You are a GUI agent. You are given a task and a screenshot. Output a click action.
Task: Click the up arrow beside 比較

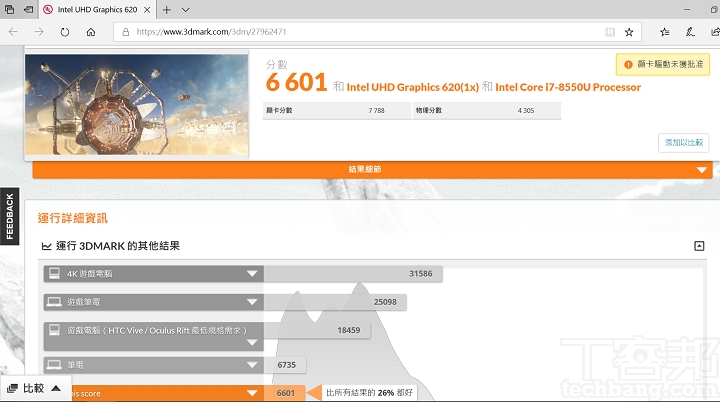[56, 389]
